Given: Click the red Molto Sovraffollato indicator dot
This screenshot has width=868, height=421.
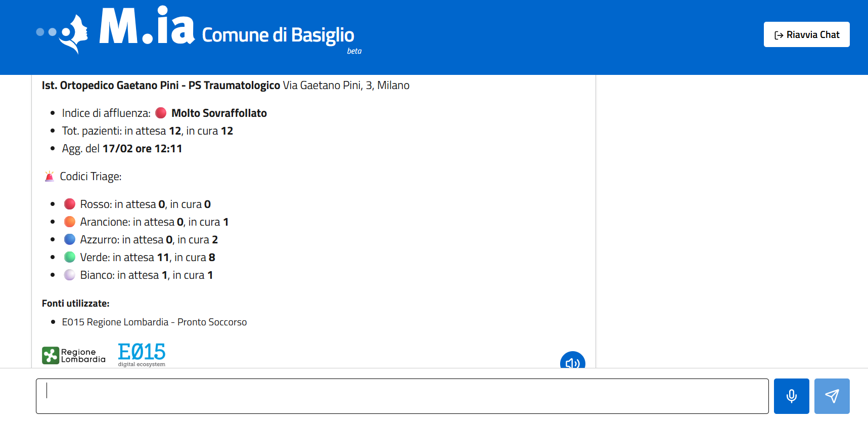Looking at the screenshot, I should coord(161,113).
